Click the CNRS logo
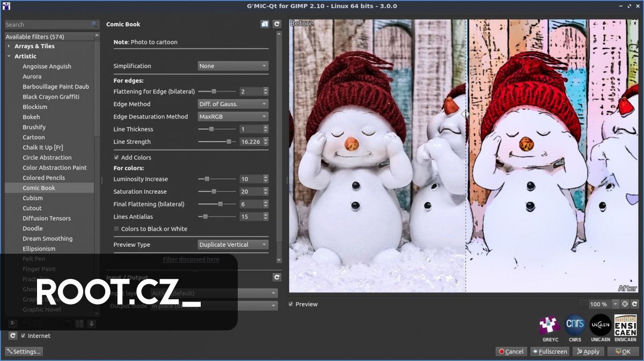644x361 pixels. (575, 326)
